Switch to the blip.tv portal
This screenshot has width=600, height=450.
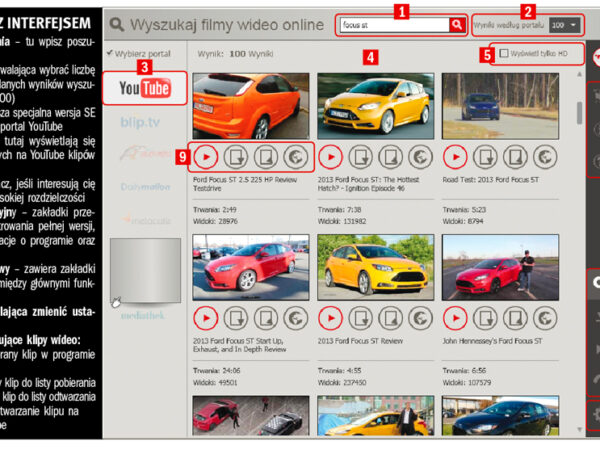click(140, 123)
